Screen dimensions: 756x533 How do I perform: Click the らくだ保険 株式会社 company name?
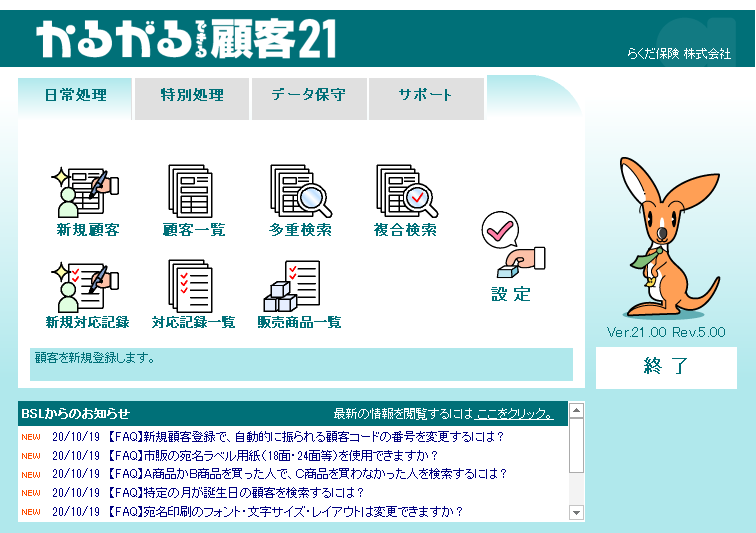[679, 54]
